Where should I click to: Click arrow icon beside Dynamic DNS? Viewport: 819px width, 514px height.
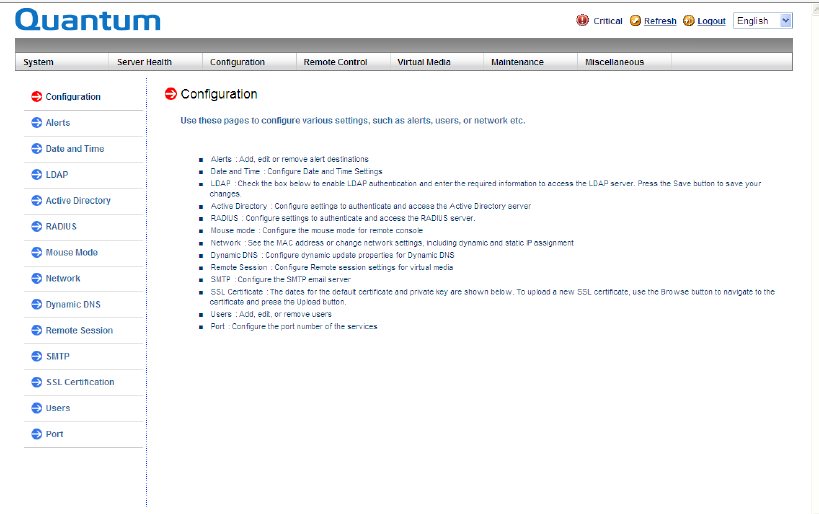pyautogui.click(x=37, y=304)
